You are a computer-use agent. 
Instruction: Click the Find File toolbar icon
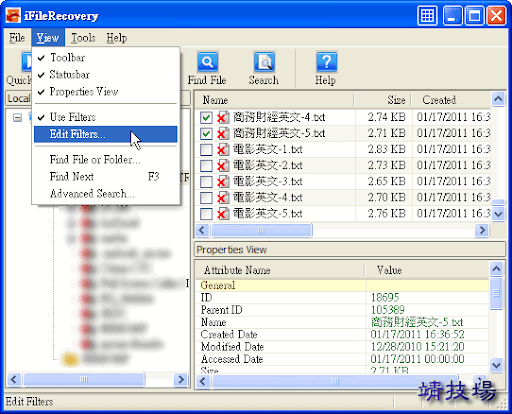coord(207,62)
